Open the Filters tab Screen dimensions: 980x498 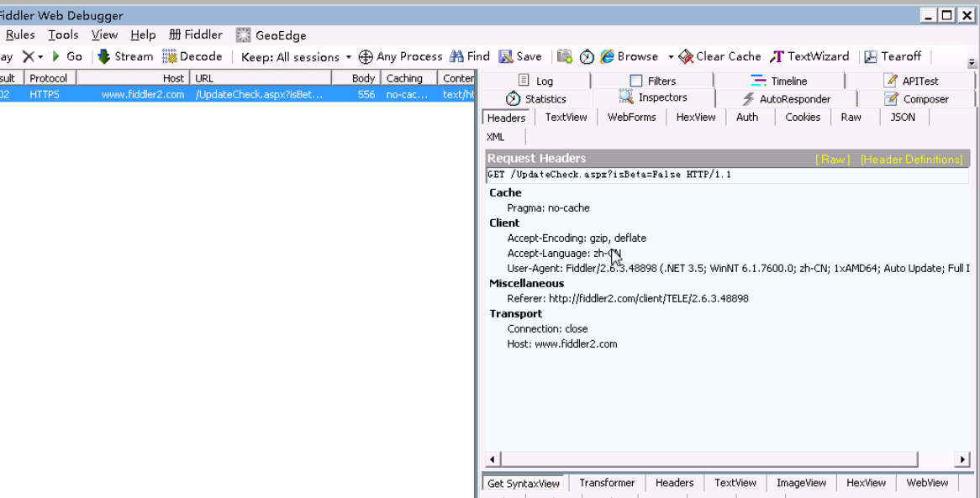652,81
